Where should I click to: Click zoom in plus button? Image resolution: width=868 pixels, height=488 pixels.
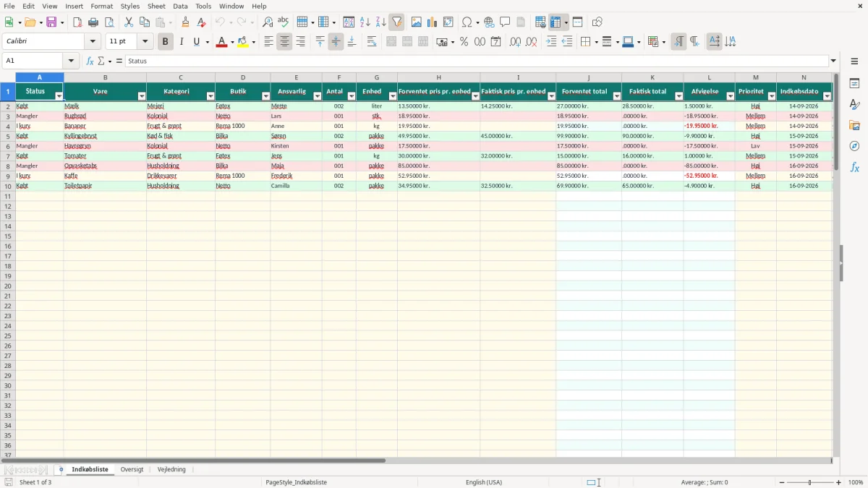(x=839, y=482)
